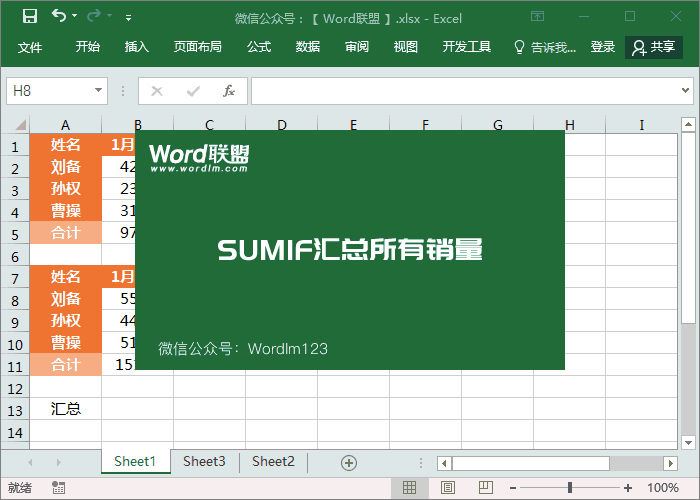700x500 pixels.
Task: Switch to Sheet3 tab
Action: tap(204, 461)
